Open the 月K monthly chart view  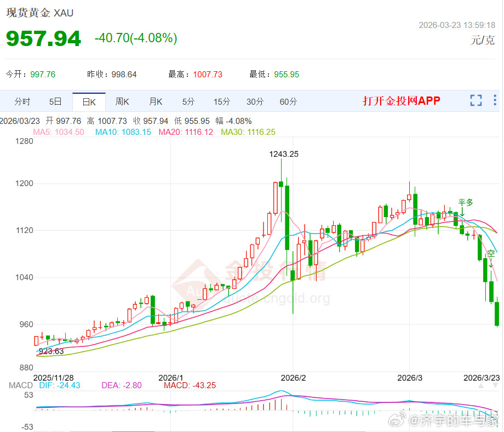(156, 101)
